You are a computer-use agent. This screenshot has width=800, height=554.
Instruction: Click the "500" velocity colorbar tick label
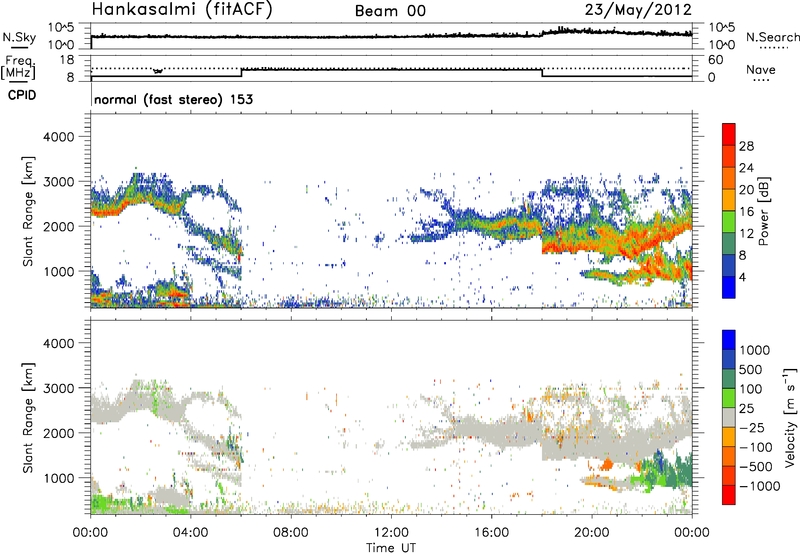[x=751, y=369]
